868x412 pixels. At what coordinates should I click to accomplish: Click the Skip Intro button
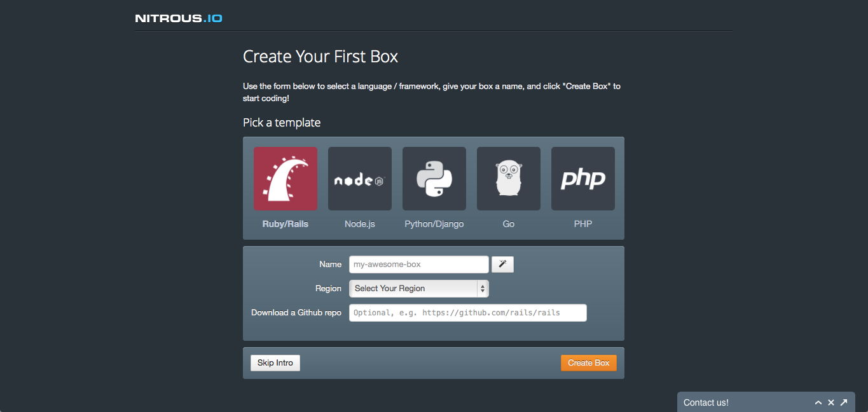click(x=275, y=362)
